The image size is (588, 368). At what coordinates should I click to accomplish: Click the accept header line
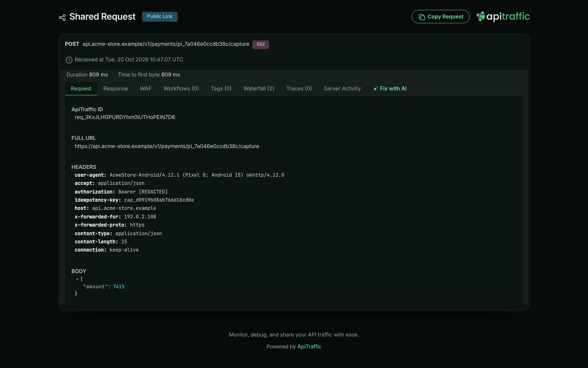point(109,183)
